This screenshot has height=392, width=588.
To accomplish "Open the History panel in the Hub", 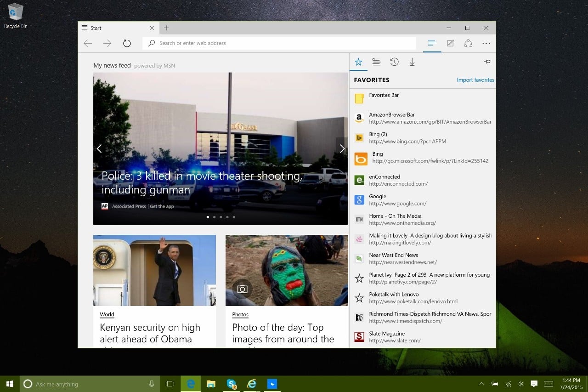I will coord(394,62).
